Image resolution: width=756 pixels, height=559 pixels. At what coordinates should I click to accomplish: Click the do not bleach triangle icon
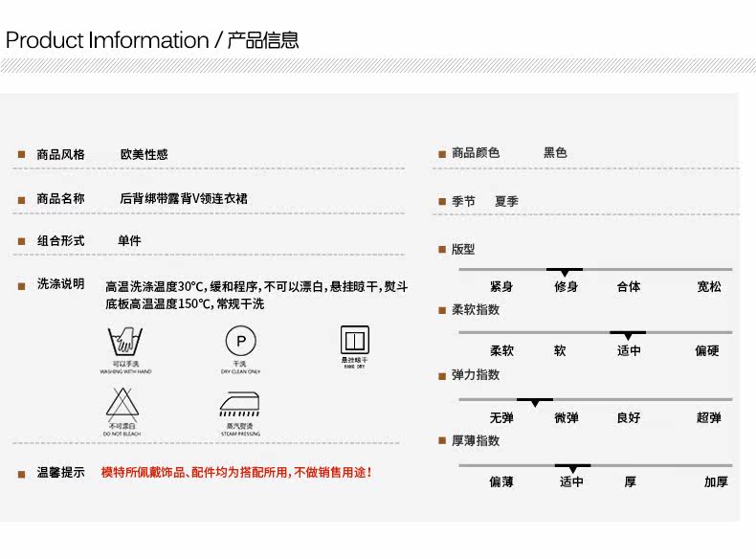(122, 404)
